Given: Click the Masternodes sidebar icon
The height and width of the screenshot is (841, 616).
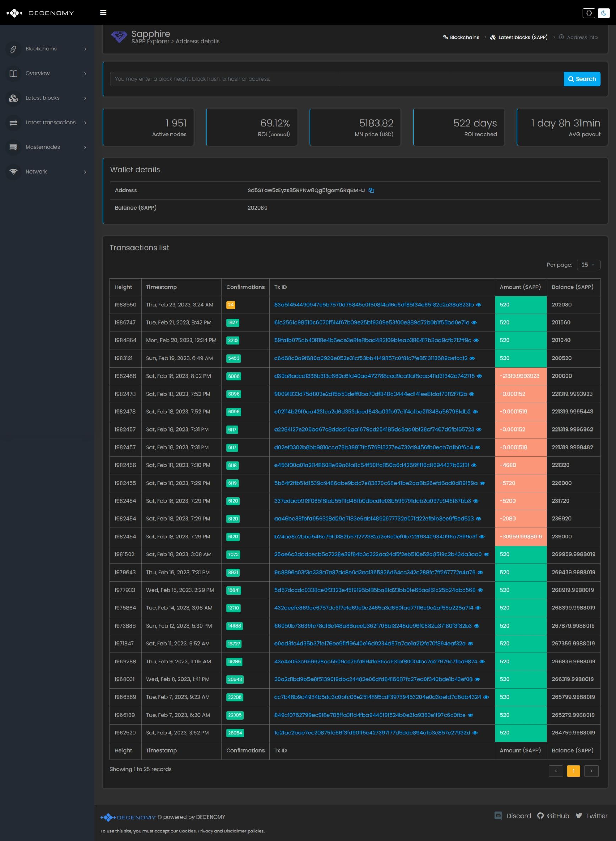Looking at the screenshot, I should (x=13, y=147).
